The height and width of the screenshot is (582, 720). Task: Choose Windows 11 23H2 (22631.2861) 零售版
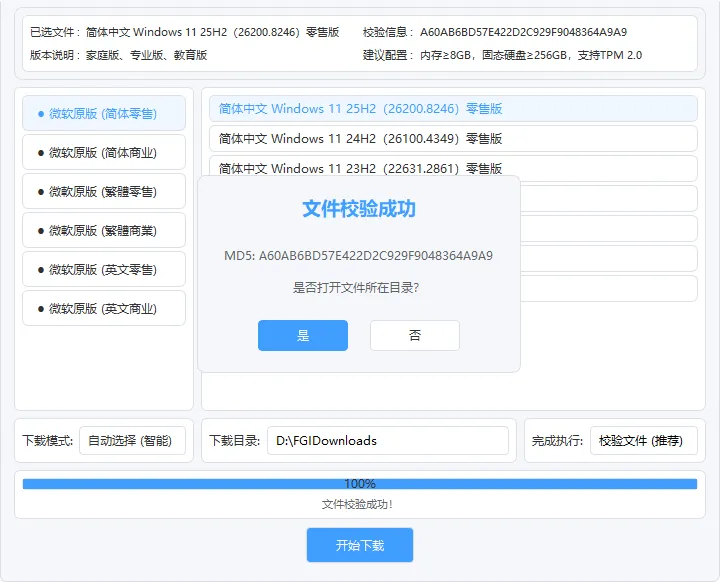point(453,168)
